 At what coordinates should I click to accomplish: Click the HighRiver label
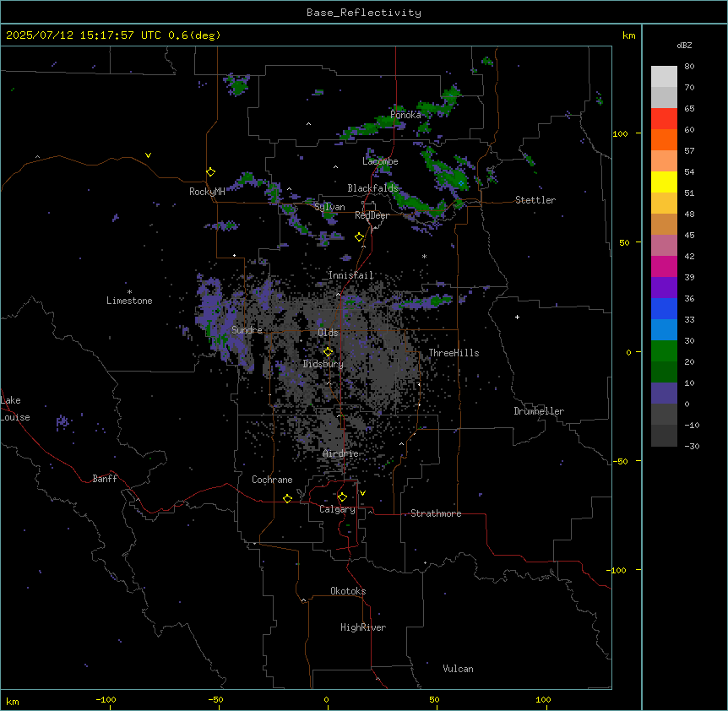pos(363,627)
